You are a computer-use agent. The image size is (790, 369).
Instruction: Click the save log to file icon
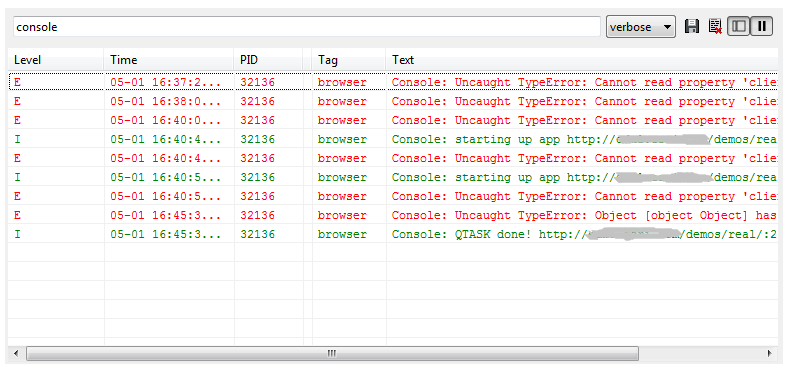(x=692, y=26)
